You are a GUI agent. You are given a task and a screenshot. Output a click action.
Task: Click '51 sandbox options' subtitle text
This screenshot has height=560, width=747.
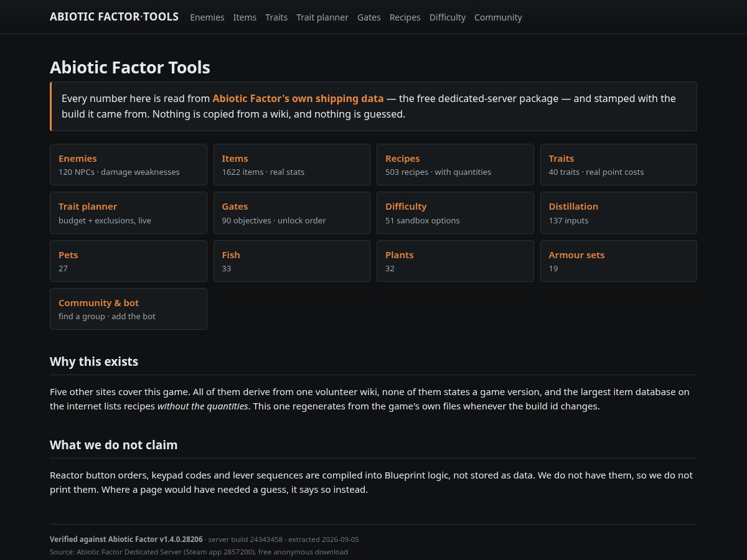[x=423, y=221]
